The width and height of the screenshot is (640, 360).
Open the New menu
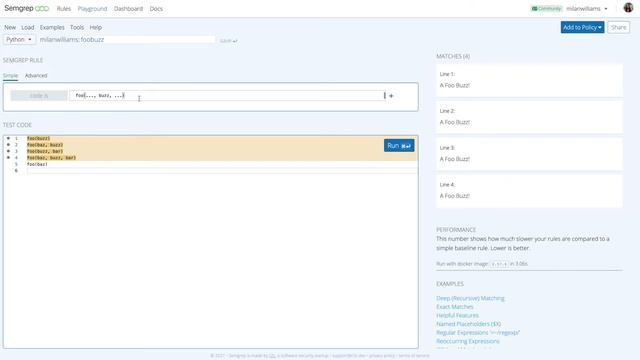click(x=10, y=27)
